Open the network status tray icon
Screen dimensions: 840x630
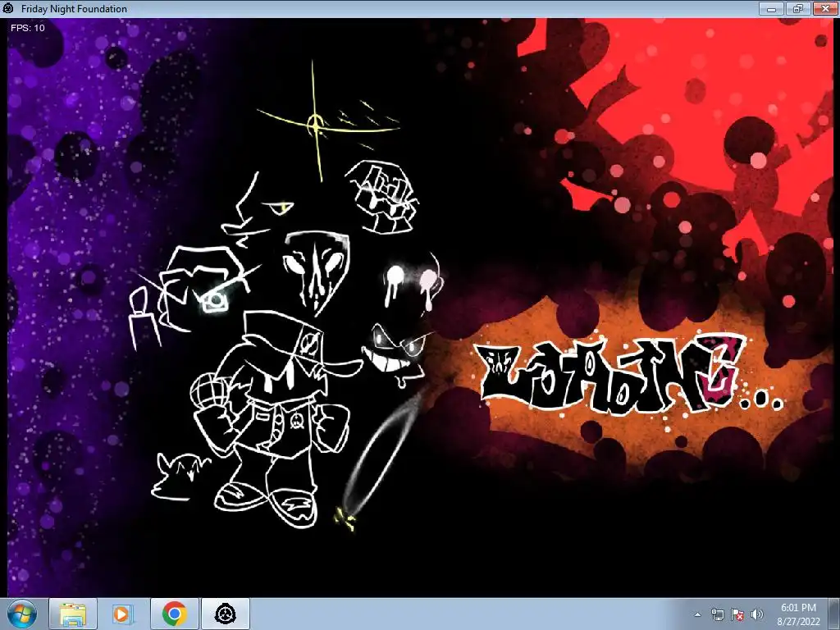pyautogui.click(x=717, y=614)
